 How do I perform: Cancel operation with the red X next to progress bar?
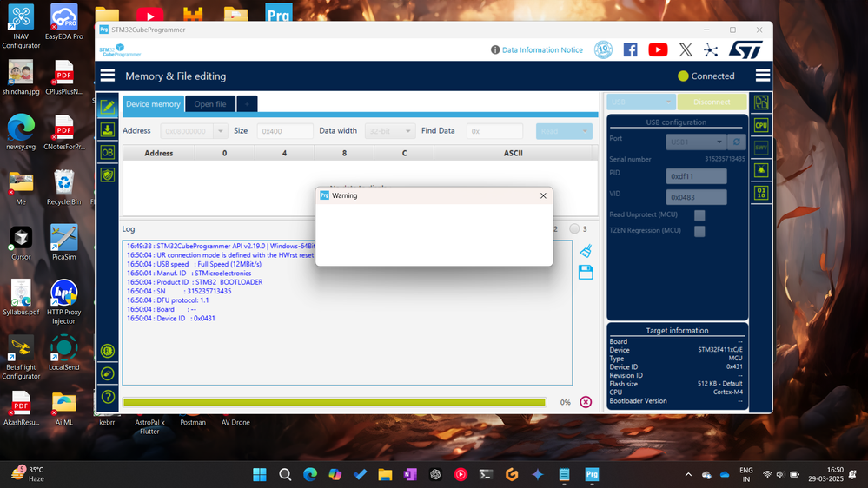click(x=586, y=402)
